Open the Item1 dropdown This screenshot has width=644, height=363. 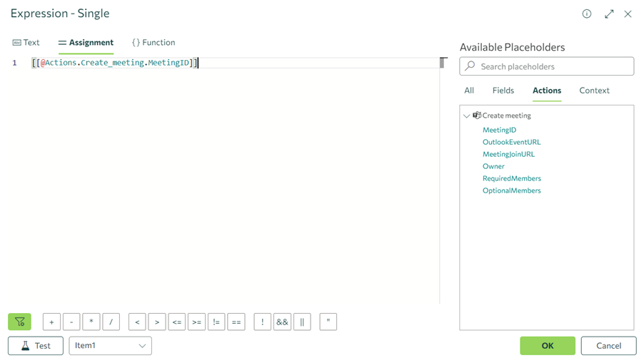pyautogui.click(x=110, y=346)
